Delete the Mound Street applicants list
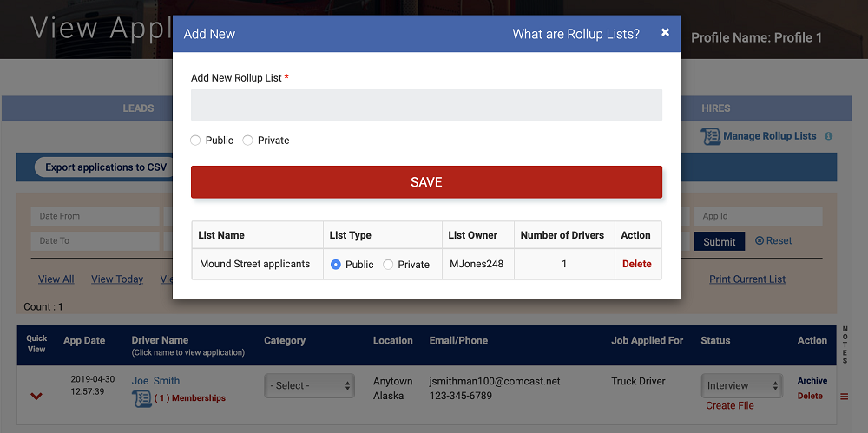This screenshot has width=868, height=433. [636, 264]
